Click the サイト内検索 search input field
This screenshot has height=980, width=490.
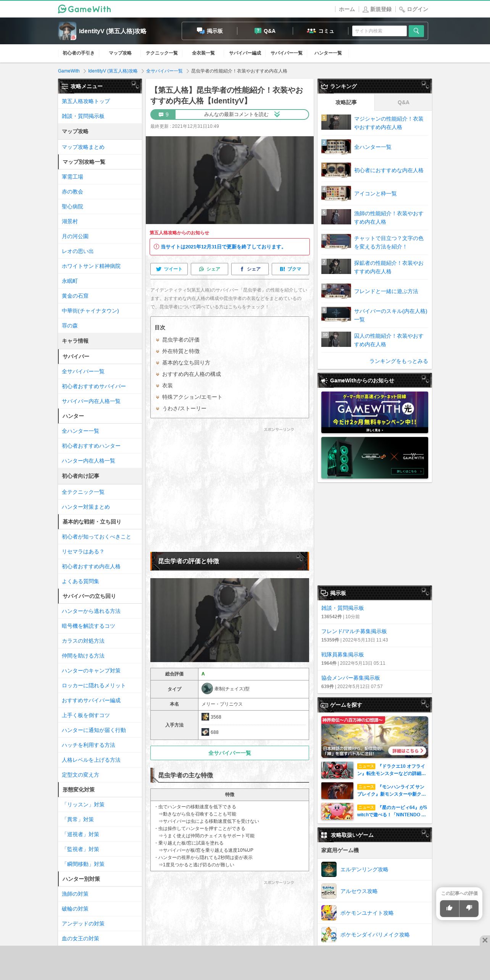pyautogui.click(x=379, y=31)
